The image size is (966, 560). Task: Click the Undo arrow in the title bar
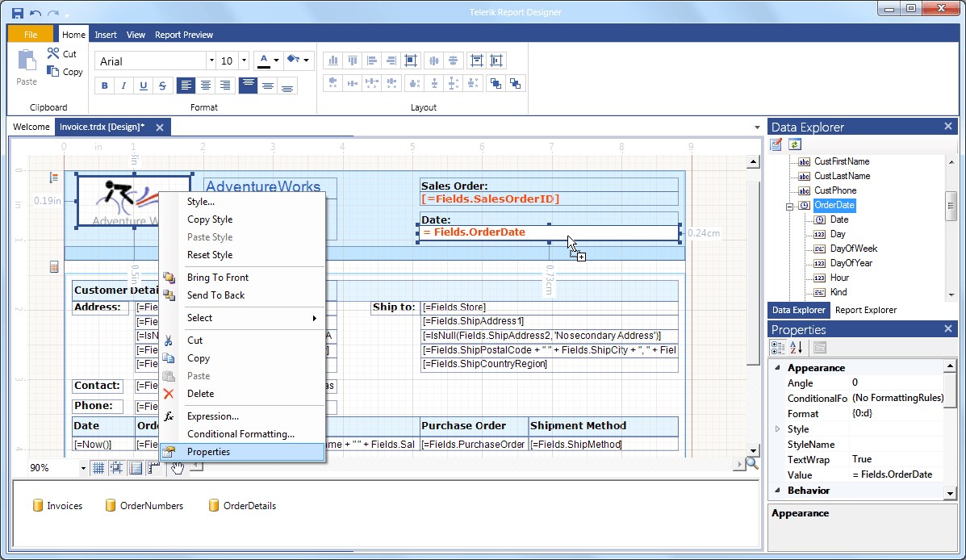click(x=36, y=12)
